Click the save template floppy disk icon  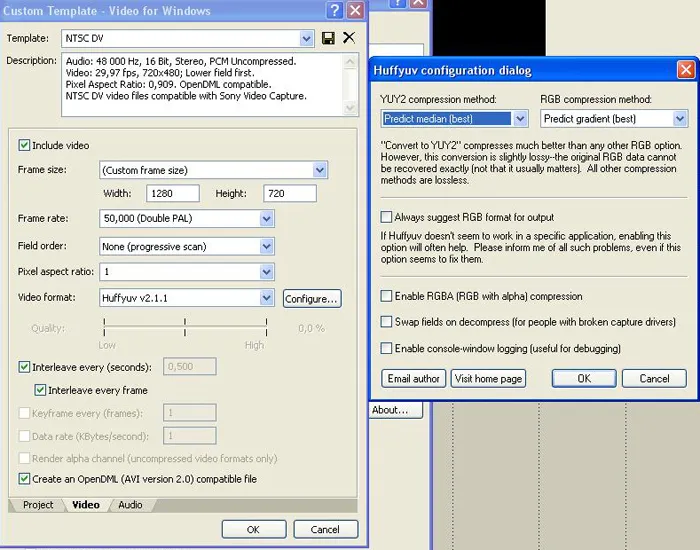[328, 38]
